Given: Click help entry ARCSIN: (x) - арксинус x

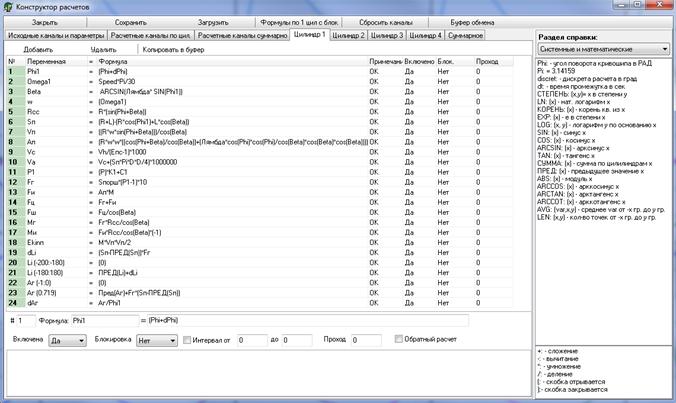Looking at the screenshot, I should tap(573, 148).
